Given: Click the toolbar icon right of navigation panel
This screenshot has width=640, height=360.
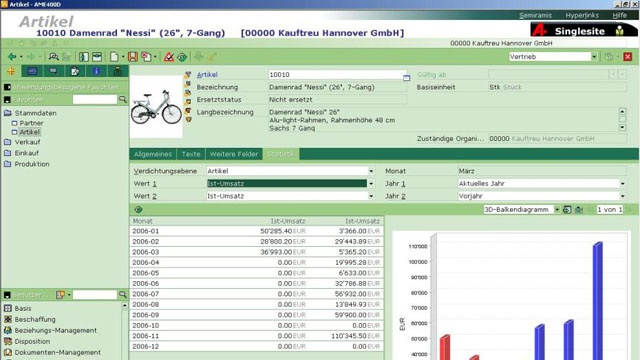Looking at the screenshot, I should coord(97,57).
